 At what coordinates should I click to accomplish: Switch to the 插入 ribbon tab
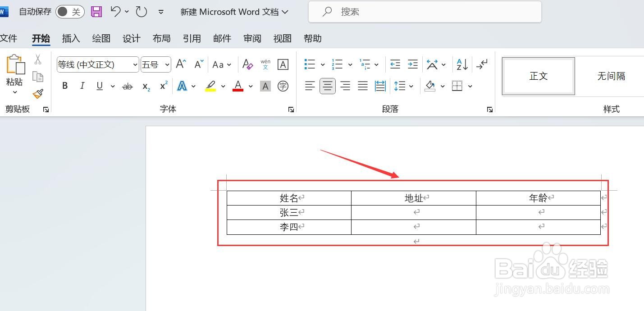pyautogui.click(x=70, y=38)
